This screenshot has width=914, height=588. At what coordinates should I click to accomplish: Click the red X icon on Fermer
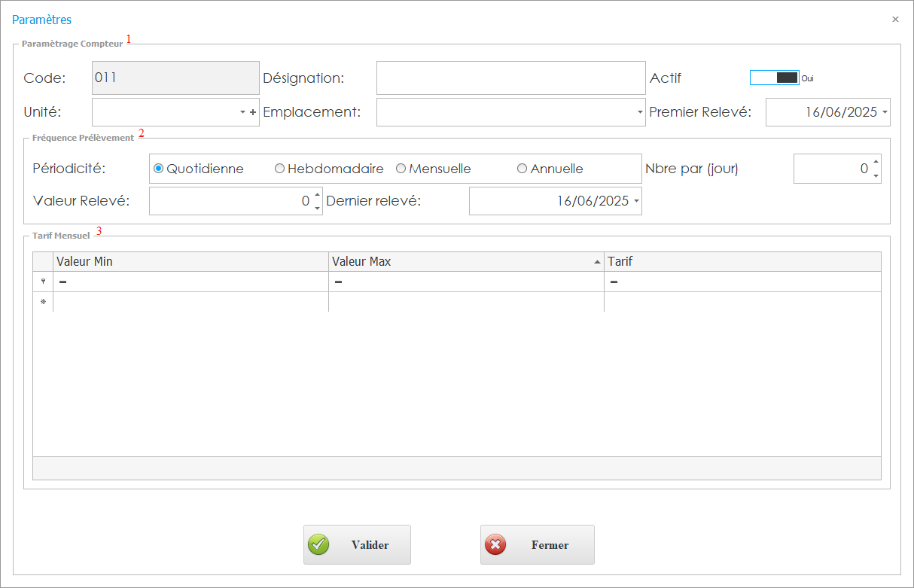tap(497, 544)
